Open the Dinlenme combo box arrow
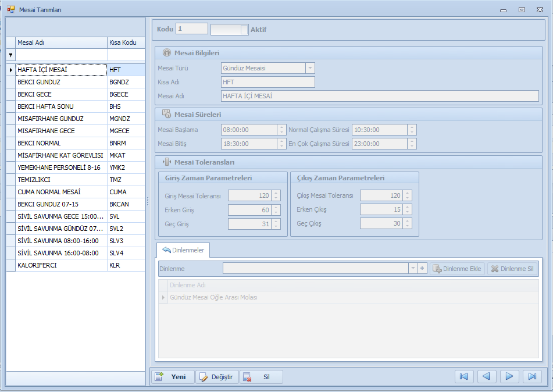Viewport: 553px width, 392px height. (x=413, y=269)
